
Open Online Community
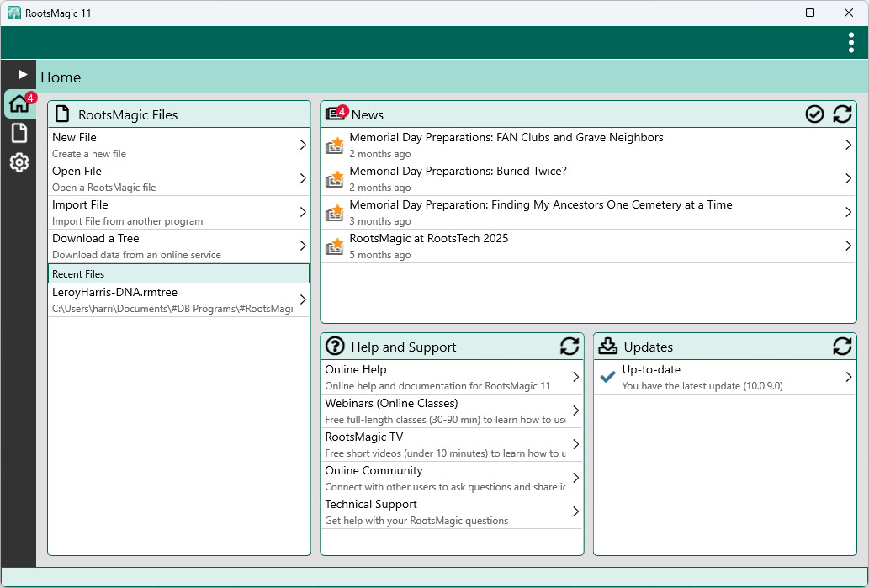[x=452, y=479]
